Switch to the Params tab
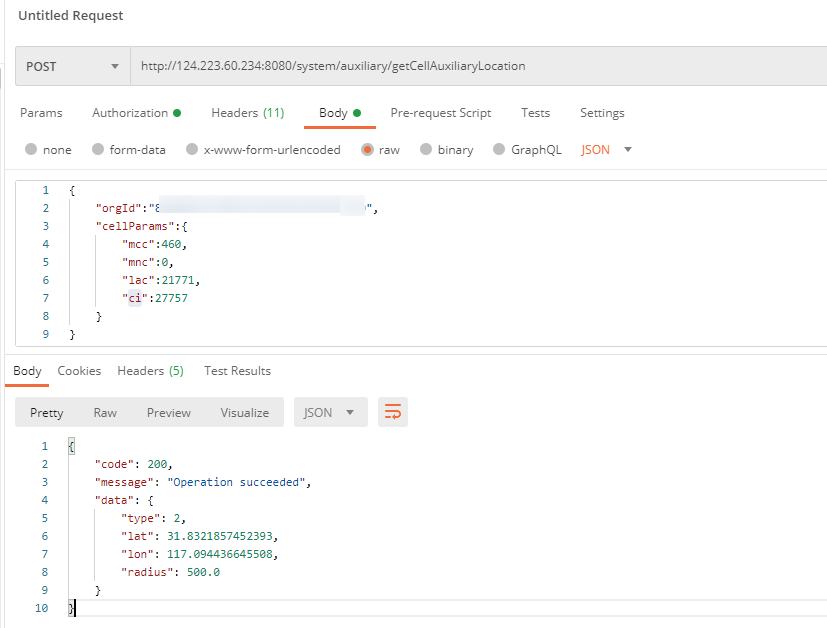 coord(41,113)
